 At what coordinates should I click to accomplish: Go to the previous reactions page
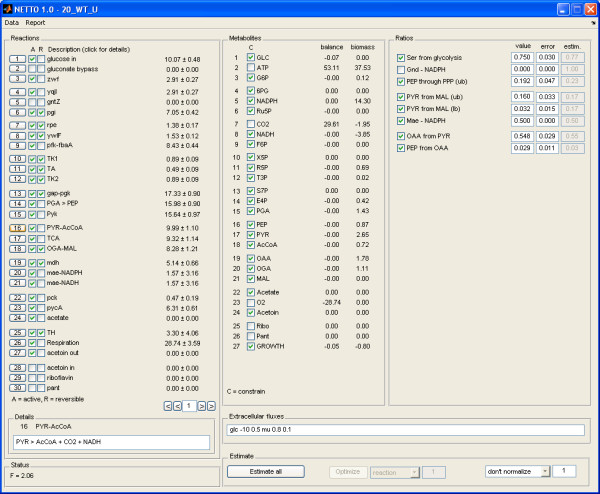pyautogui.click(x=179, y=406)
